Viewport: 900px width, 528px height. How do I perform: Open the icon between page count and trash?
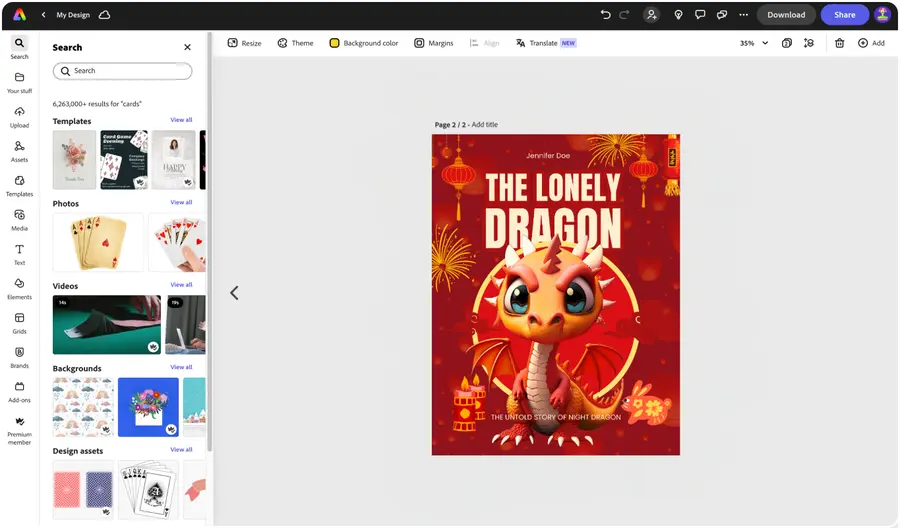click(x=809, y=43)
